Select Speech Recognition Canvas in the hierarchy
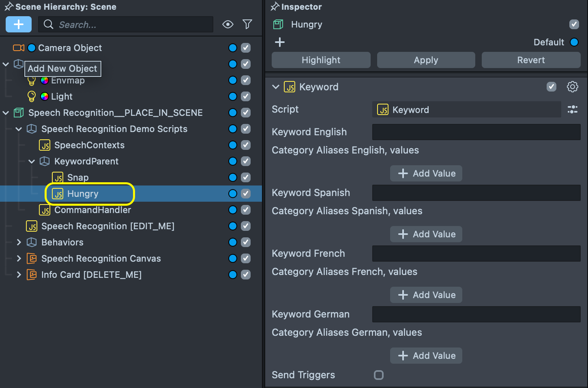588x388 pixels. tap(101, 258)
